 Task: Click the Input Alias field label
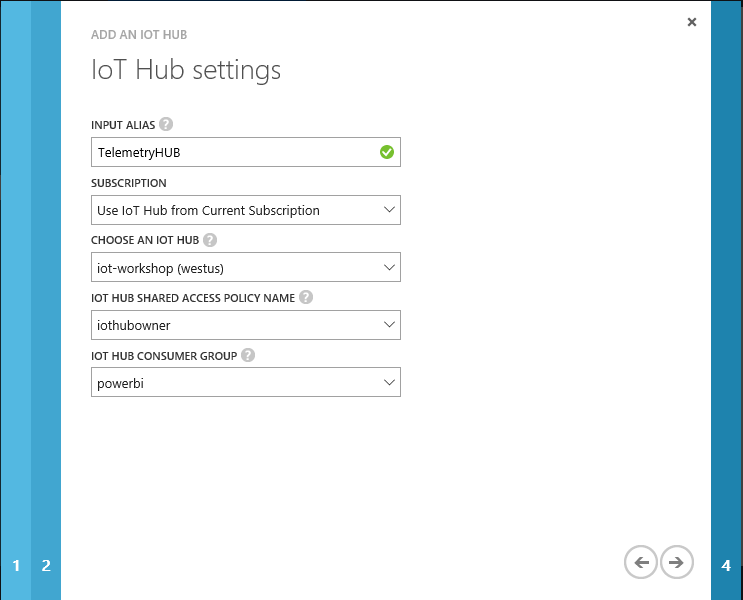tap(122, 125)
